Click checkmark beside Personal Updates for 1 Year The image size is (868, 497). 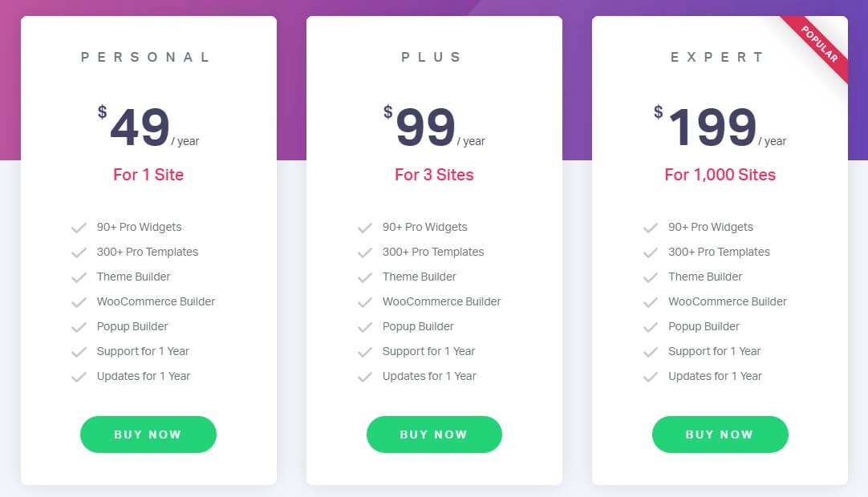(x=79, y=378)
